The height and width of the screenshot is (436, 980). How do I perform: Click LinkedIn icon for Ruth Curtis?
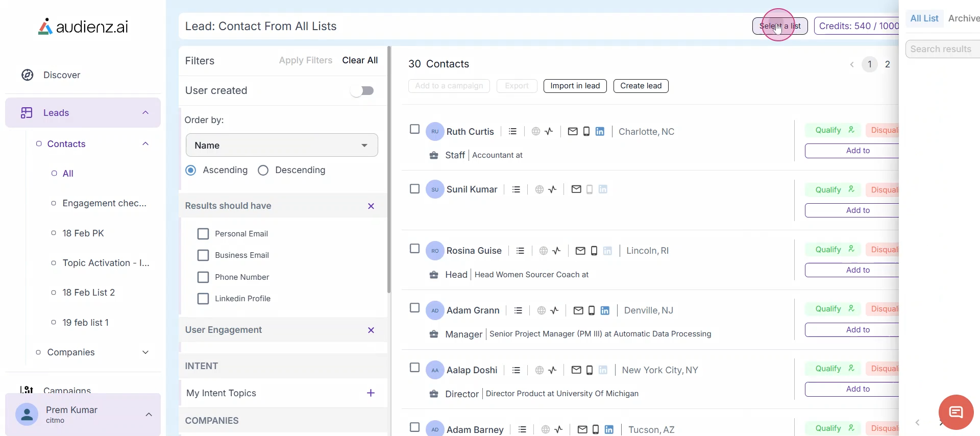pyautogui.click(x=600, y=132)
